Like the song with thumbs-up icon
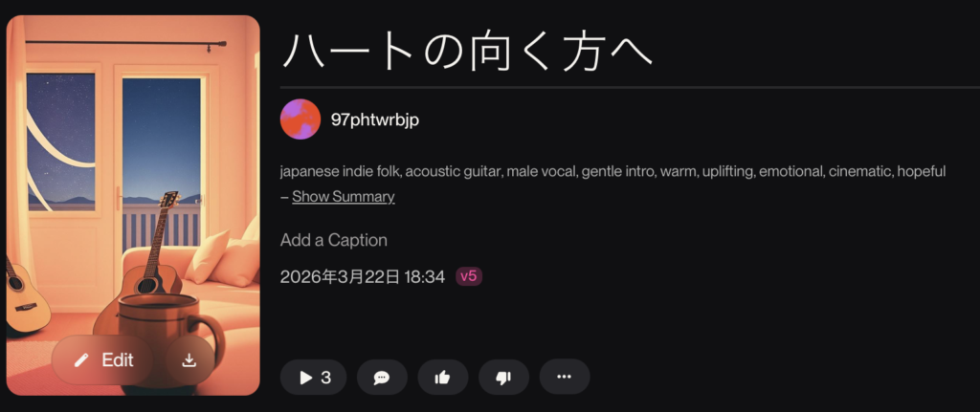Image resolution: width=980 pixels, height=412 pixels. click(442, 377)
